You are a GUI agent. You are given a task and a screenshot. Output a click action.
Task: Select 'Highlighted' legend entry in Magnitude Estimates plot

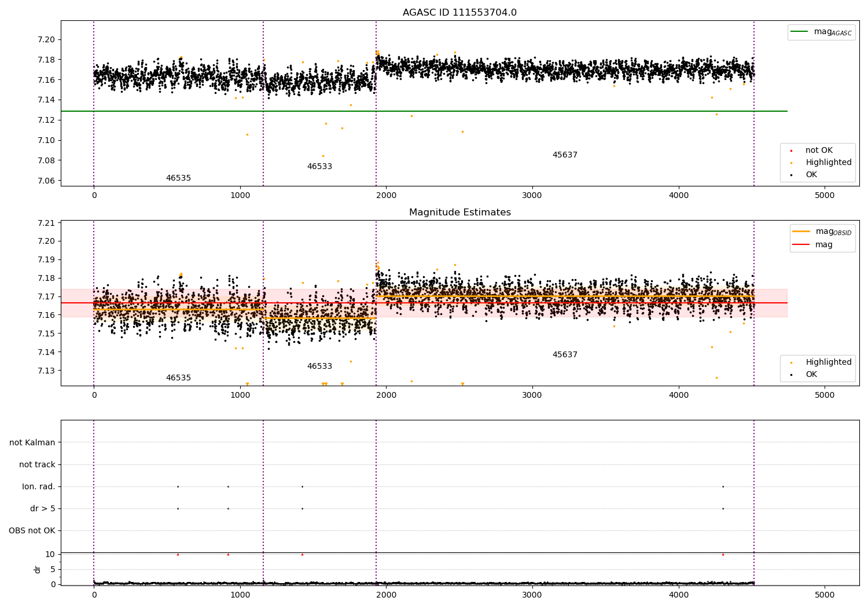point(828,362)
